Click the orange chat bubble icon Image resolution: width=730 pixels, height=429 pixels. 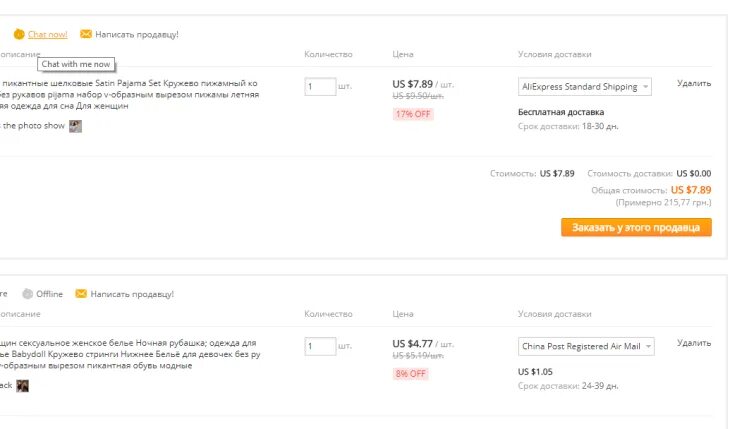pyautogui.click(x=18, y=34)
